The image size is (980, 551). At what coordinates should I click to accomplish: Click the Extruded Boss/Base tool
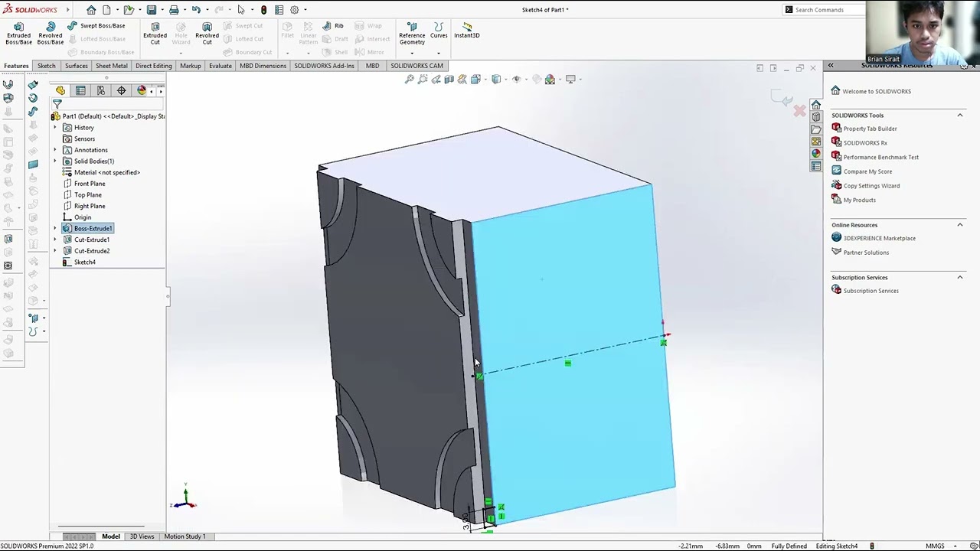pos(18,33)
